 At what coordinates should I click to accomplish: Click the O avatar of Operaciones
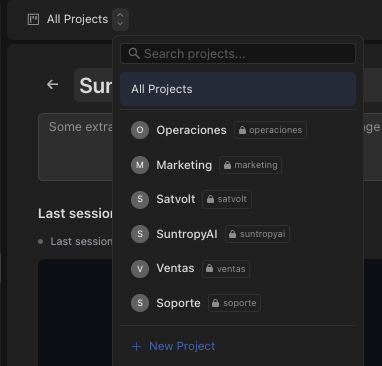coord(140,130)
